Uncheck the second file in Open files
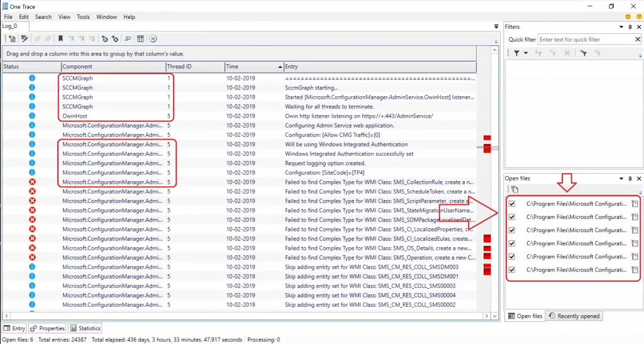The width and height of the screenshot is (644, 344). coord(512,217)
